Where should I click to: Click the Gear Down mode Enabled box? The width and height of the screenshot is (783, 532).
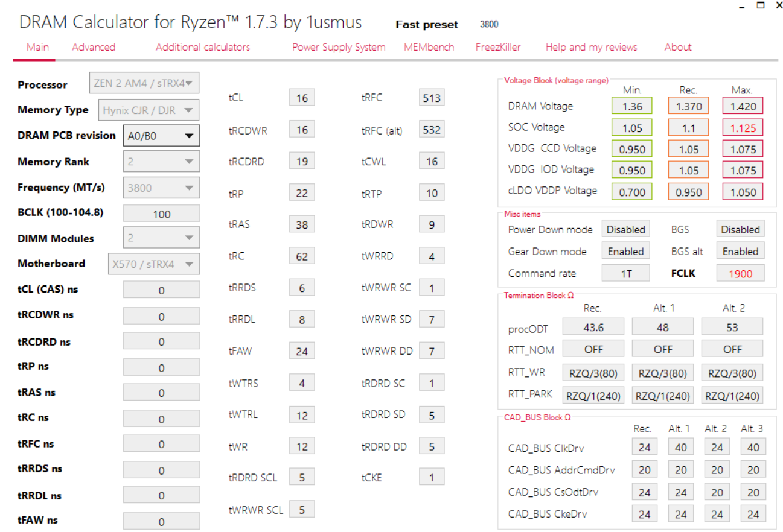[x=626, y=251]
